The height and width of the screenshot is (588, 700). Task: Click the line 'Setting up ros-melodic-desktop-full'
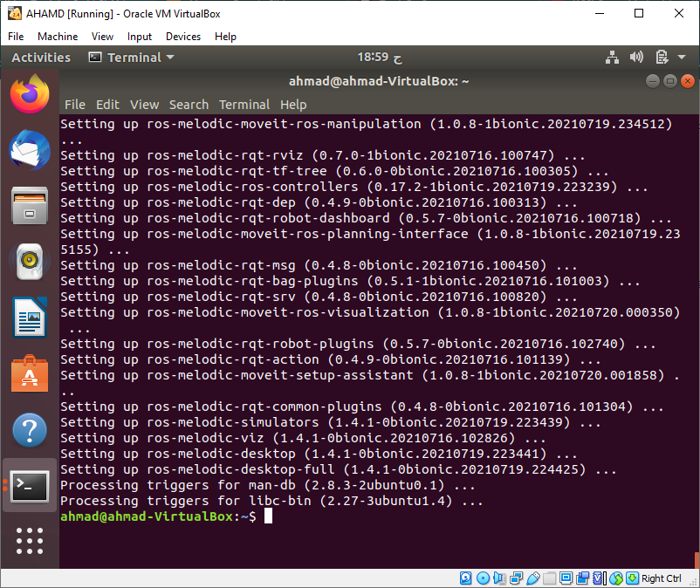pos(339,469)
